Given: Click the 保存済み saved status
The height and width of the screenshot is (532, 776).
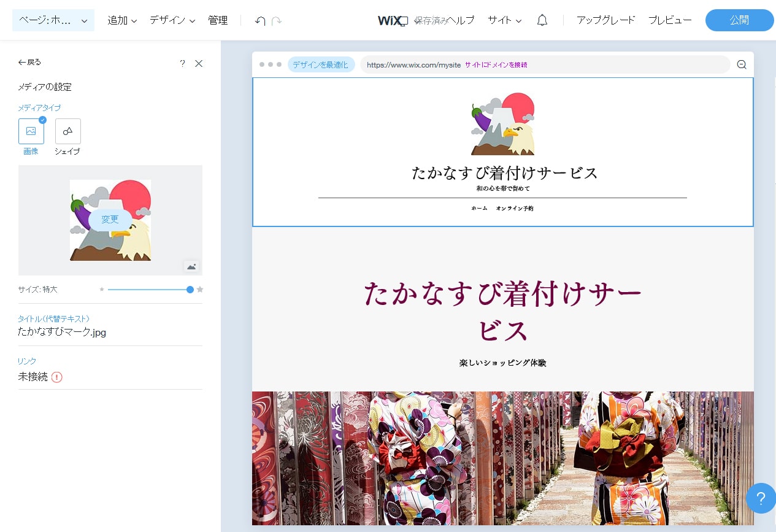Looking at the screenshot, I should [x=431, y=20].
